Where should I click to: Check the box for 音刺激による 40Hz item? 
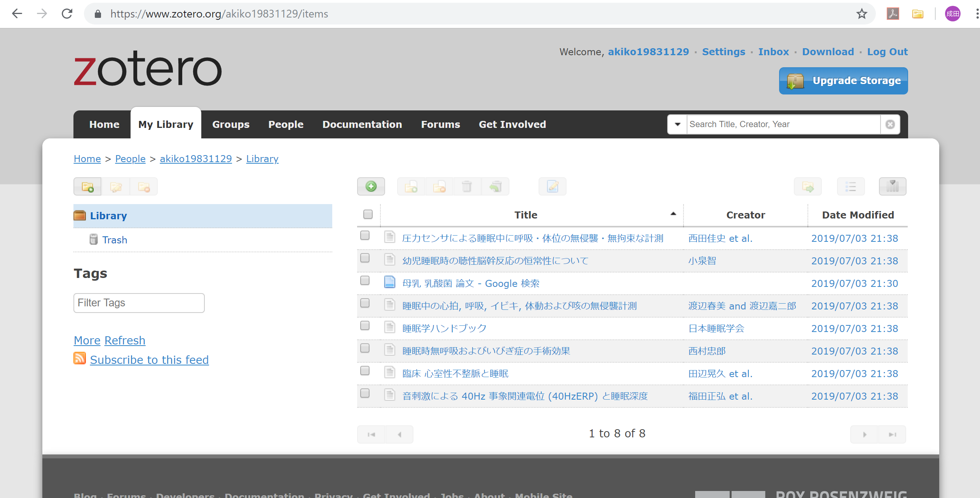tap(364, 393)
